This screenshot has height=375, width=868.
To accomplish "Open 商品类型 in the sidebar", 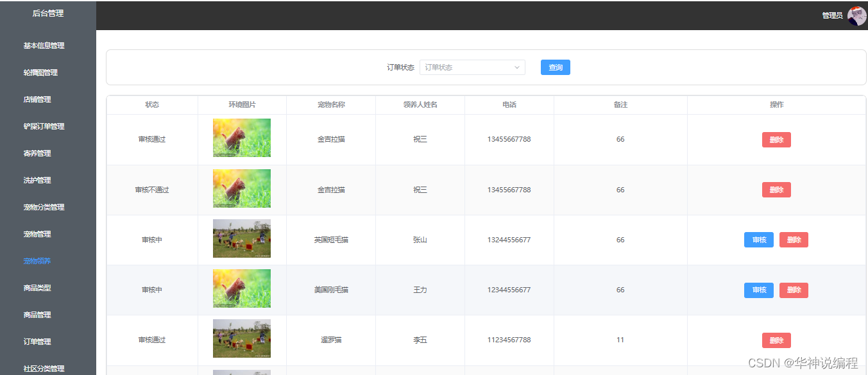I will (x=37, y=288).
